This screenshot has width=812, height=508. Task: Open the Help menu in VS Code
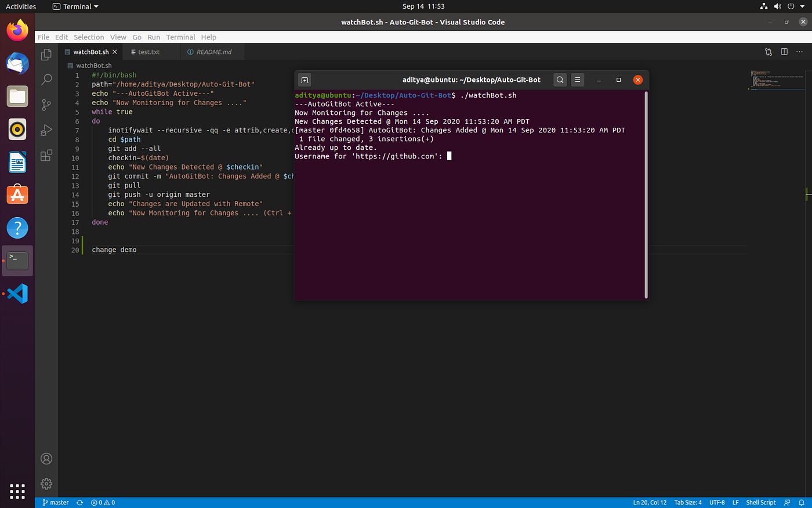pyautogui.click(x=209, y=37)
